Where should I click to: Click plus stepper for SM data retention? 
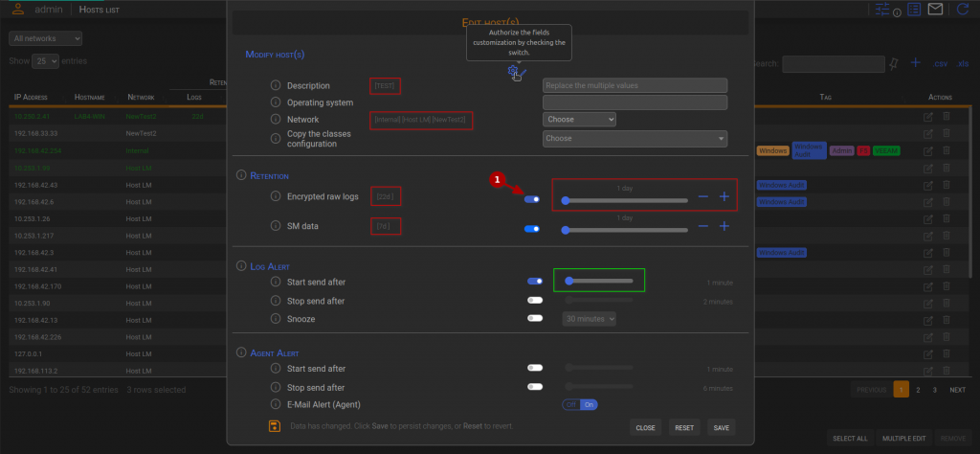(x=724, y=226)
